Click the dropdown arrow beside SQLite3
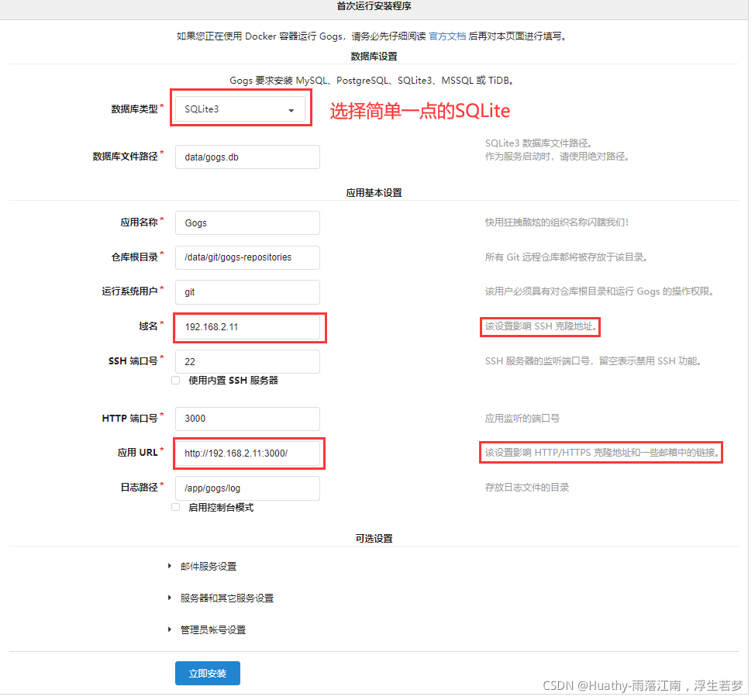The height and width of the screenshot is (700, 755). (x=293, y=110)
